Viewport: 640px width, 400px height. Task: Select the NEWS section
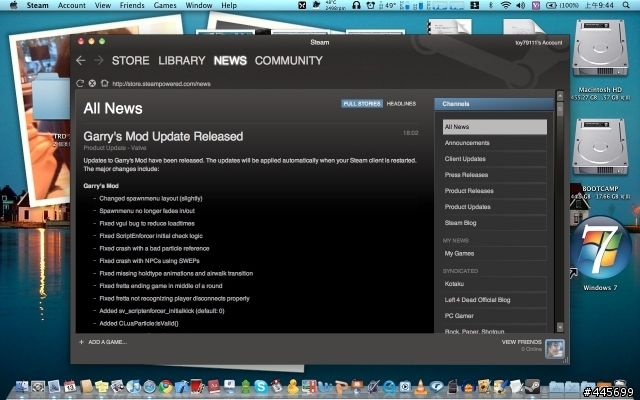230,60
